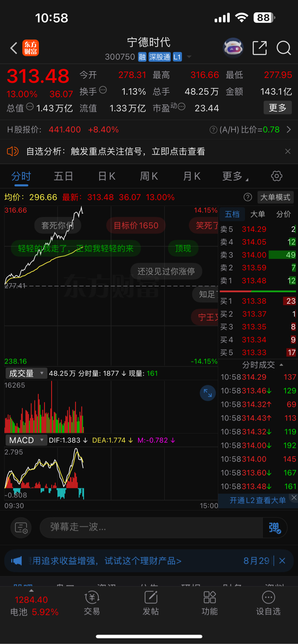Open 自选分析 signal notice text
Viewport: 298px width, 644px height.
pyautogui.click(x=116, y=151)
